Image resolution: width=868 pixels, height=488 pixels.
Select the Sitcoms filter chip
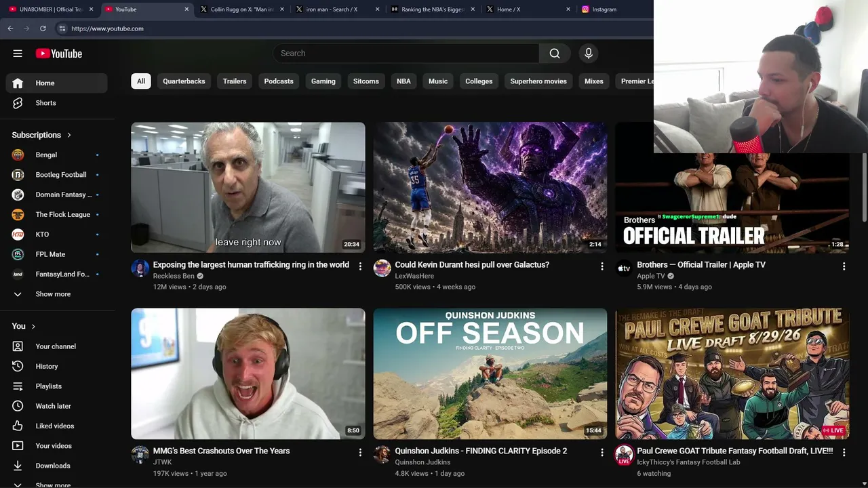[366, 81]
